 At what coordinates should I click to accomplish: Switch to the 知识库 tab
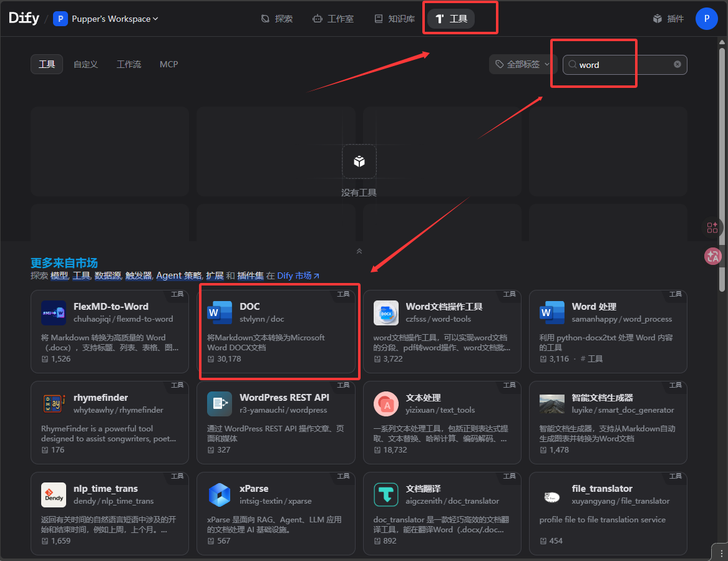[x=395, y=19]
